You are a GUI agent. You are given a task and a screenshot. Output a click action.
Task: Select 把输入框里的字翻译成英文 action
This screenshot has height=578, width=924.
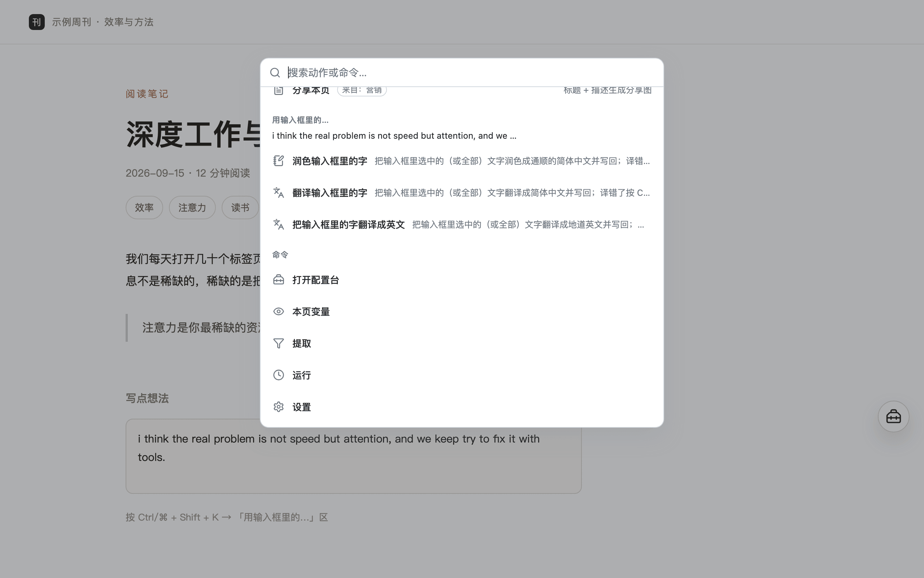462,224
